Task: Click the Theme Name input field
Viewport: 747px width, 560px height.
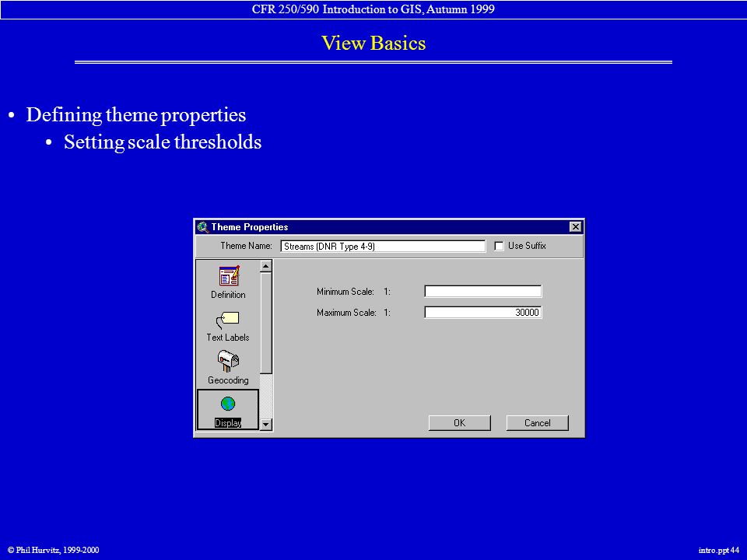Action: 383,247
